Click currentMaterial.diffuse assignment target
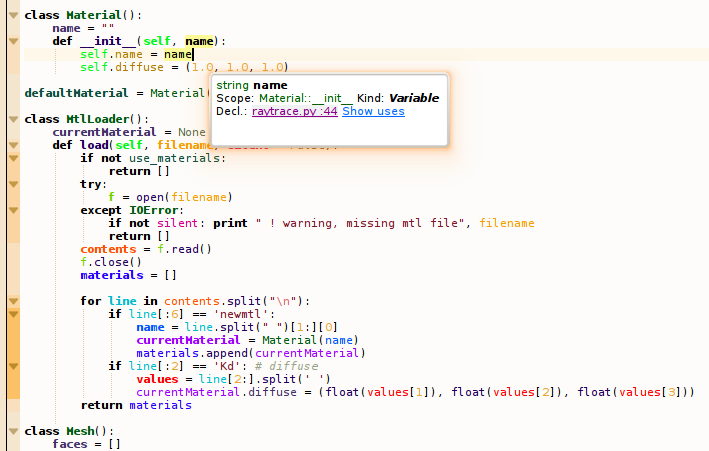 216,392
